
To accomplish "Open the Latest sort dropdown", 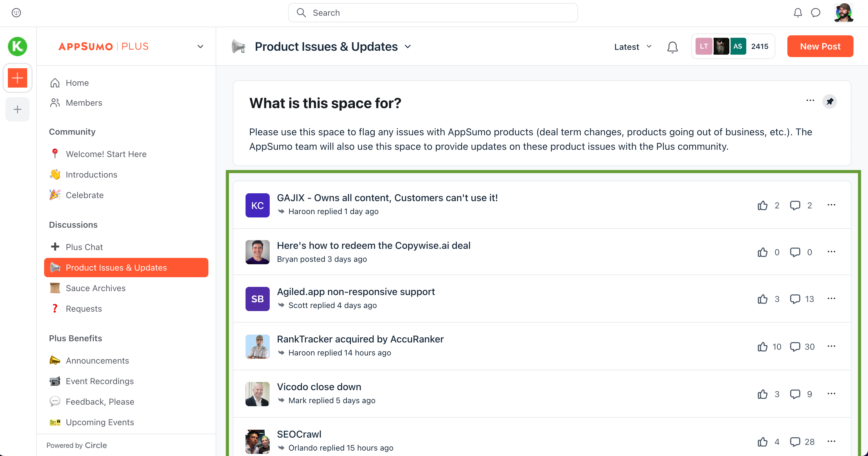I will tap(632, 47).
